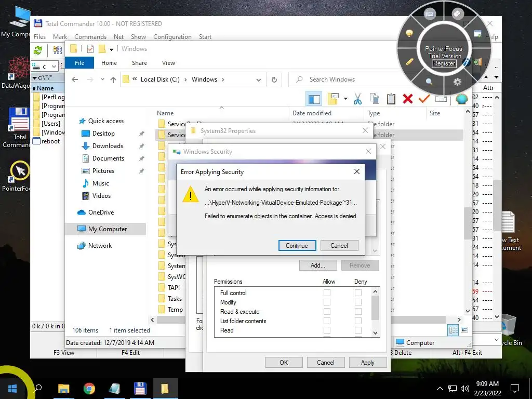Check Deny for Modify permission
532x399 pixels.
coord(358,302)
